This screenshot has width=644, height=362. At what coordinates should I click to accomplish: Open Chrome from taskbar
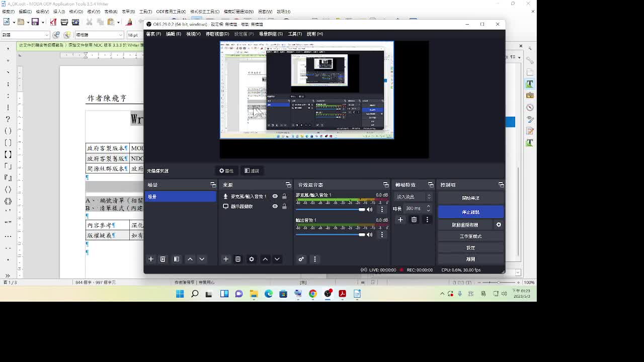[313, 294]
